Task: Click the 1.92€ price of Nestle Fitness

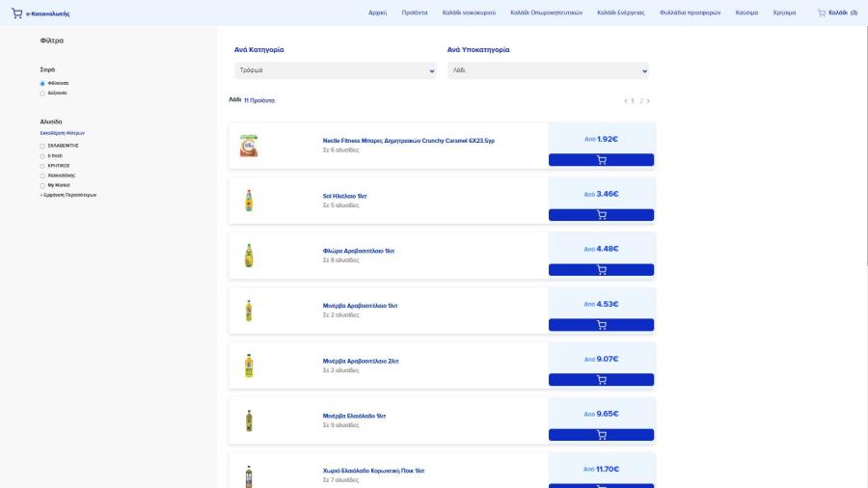Action: click(608, 139)
